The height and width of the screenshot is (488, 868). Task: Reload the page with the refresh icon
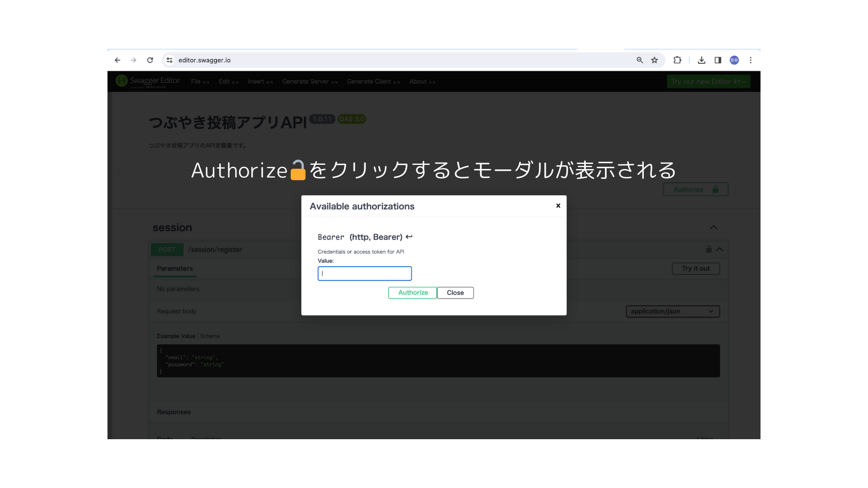[x=150, y=60]
